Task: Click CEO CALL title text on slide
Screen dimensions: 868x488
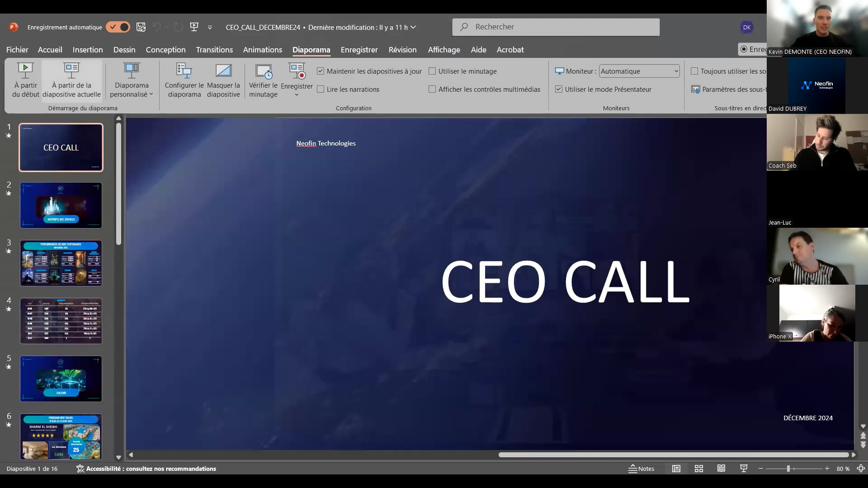Action: click(565, 282)
